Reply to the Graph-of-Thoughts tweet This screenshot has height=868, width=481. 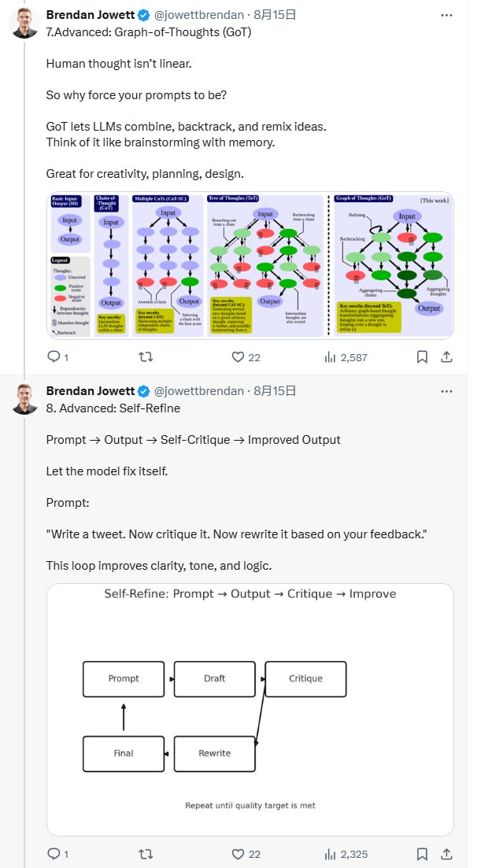[54, 357]
